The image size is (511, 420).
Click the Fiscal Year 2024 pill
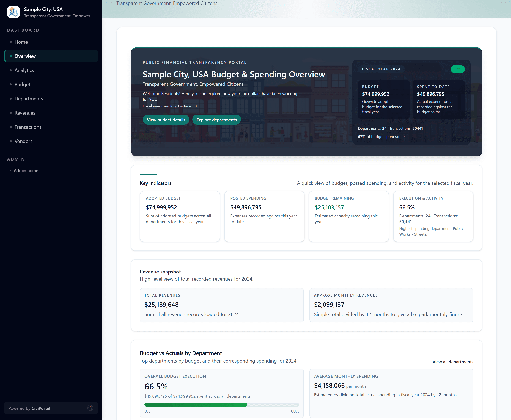click(x=381, y=69)
